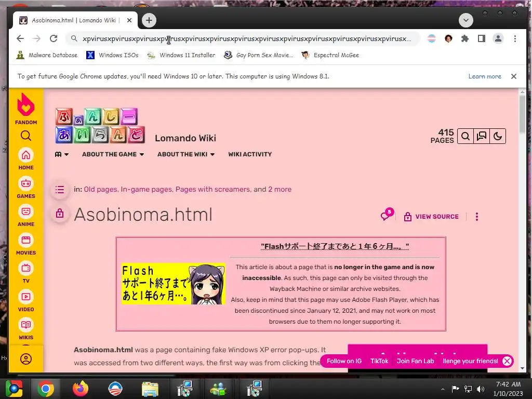This screenshot has width=532, height=399.
Task: Click the TikTok link
Action: tap(379, 361)
